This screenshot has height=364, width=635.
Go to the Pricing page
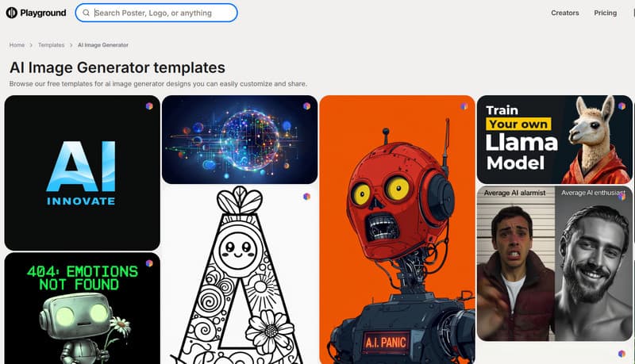point(605,13)
